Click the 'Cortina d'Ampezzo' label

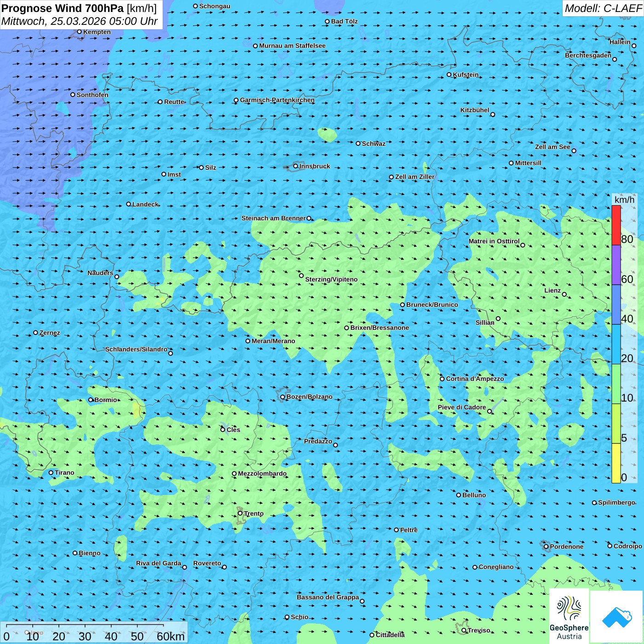click(x=475, y=379)
